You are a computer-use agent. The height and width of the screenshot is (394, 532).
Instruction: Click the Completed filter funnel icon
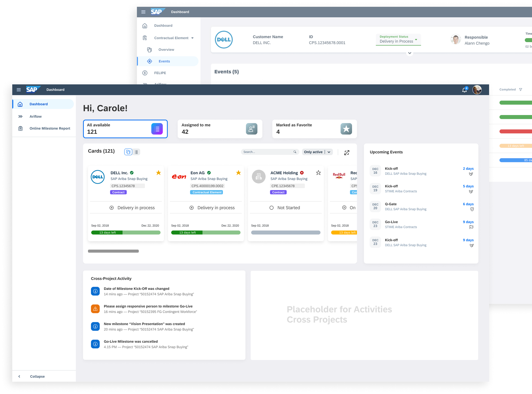click(x=521, y=90)
